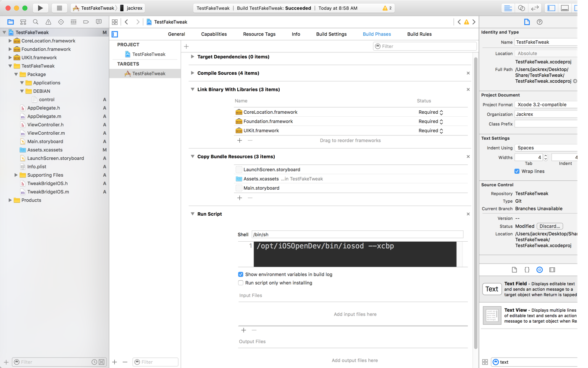Remove the Run Script phase

tap(468, 214)
